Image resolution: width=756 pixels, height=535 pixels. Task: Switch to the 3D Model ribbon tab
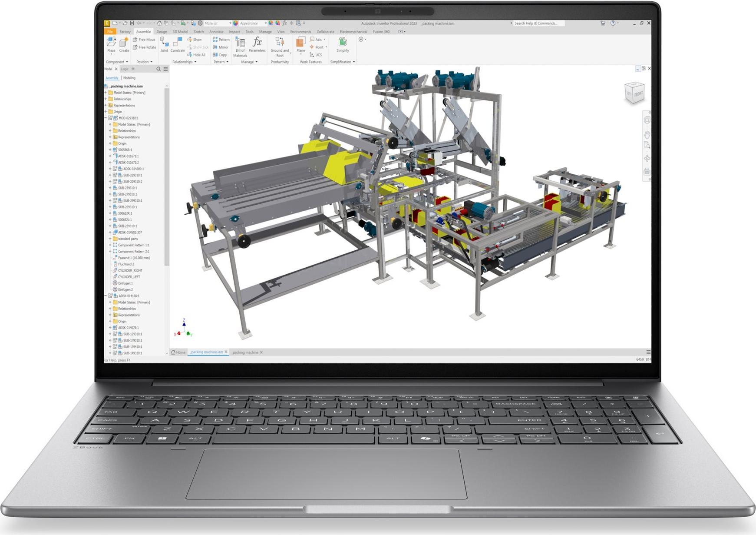[180, 32]
